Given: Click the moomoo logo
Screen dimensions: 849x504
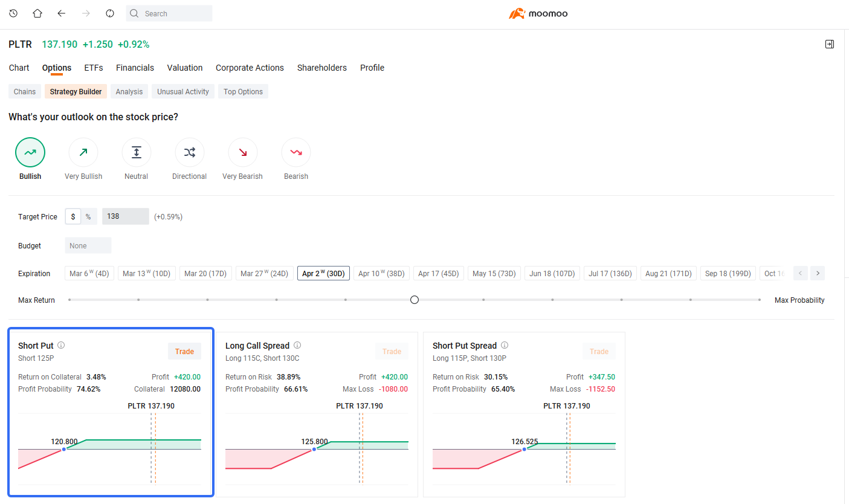Looking at the screenshot, I should pyautogui.click(x=538, y=13).
